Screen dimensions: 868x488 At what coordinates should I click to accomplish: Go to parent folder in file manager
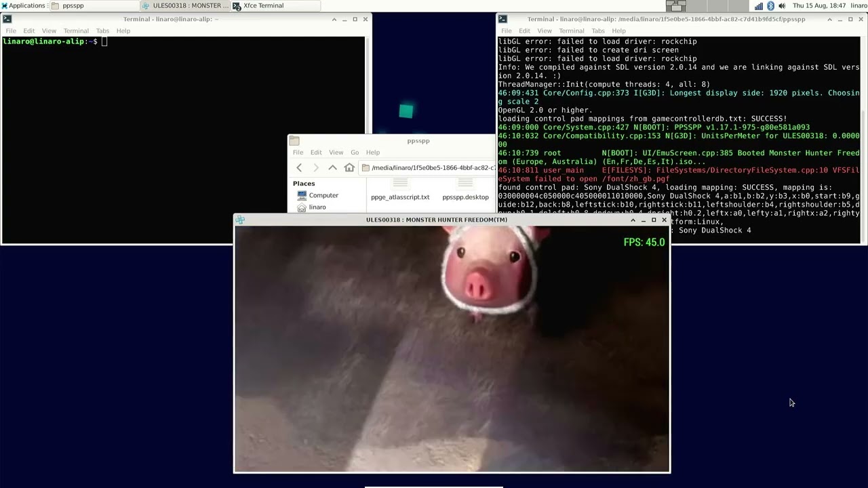tap(332, 167)
